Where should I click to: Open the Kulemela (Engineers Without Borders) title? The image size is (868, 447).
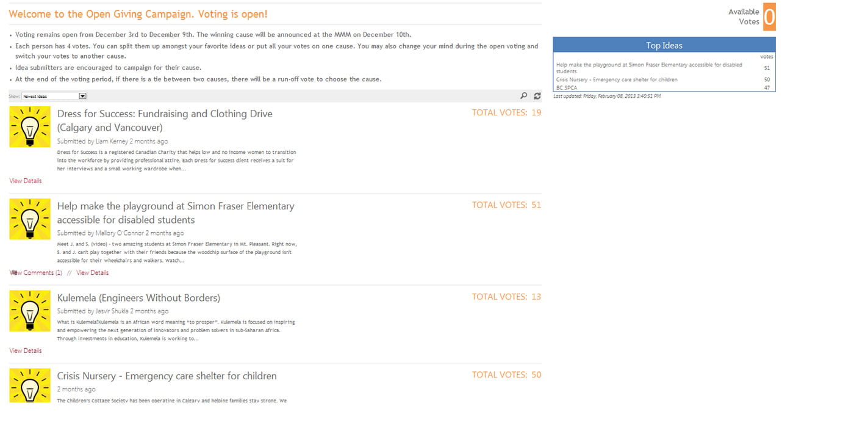coord(138,298)
